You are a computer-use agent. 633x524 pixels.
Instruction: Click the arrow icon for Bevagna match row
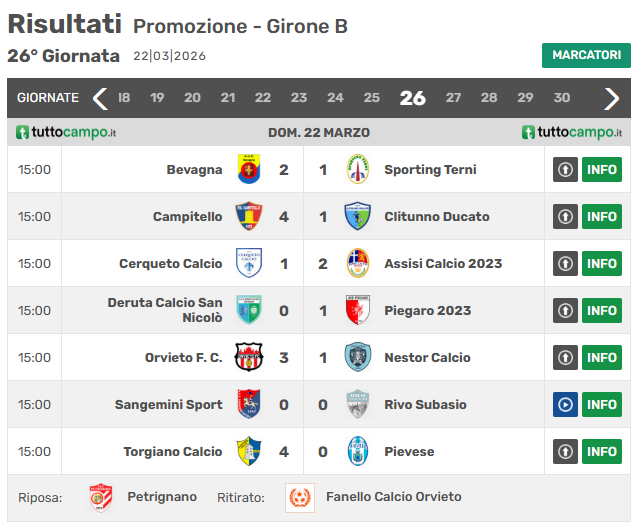(565, 170)
